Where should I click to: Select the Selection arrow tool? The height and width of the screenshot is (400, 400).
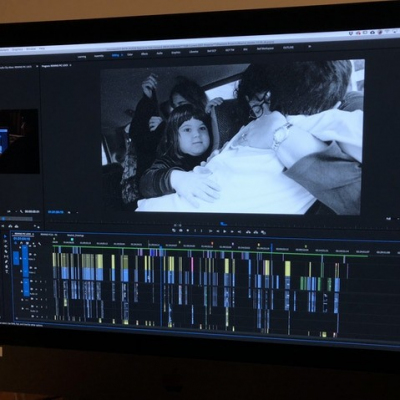pos(5,236)
